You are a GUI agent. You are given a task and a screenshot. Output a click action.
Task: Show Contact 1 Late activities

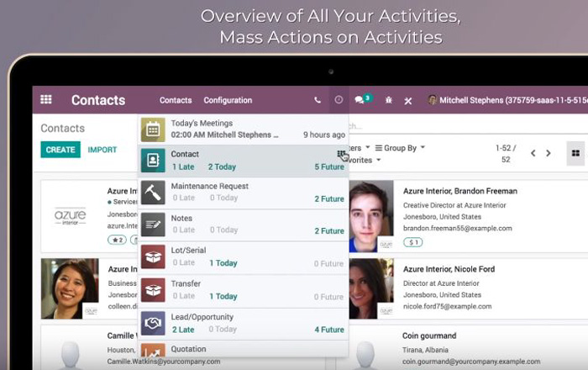pos(183,167)
